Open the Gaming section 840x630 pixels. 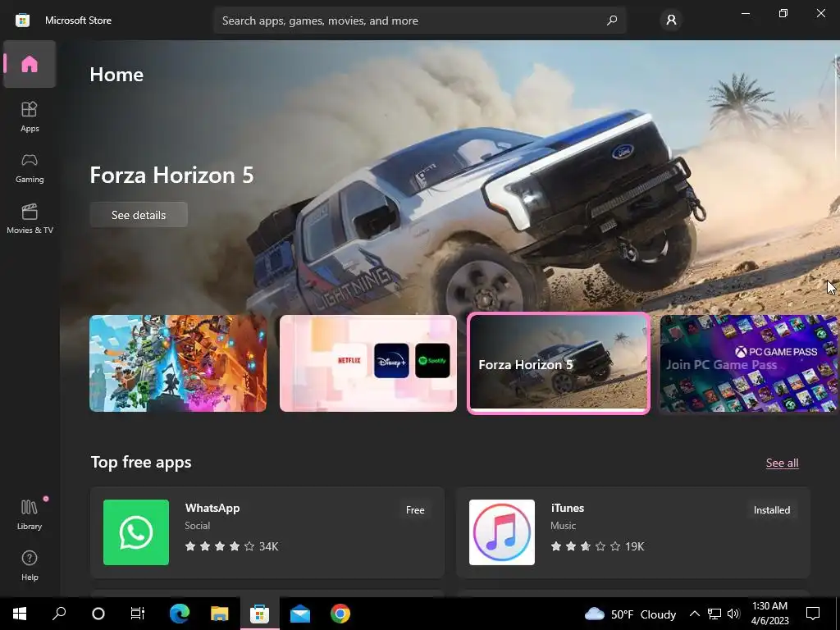pyautogui.click(x=30, y=168)
